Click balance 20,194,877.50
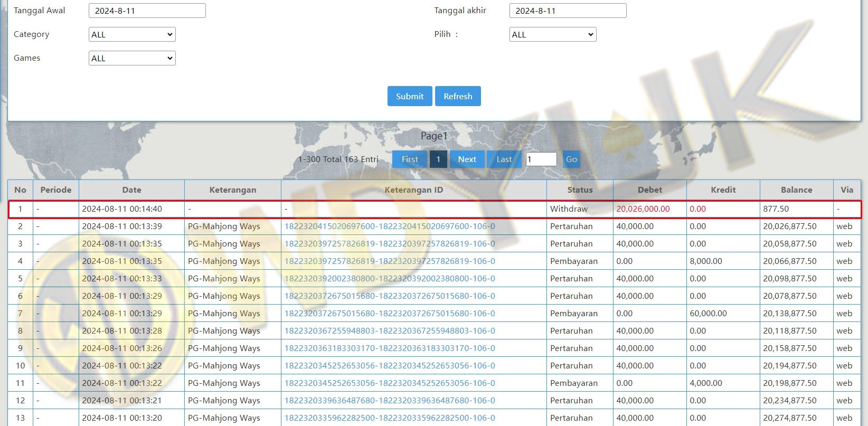868x426 pixels. 789,365
